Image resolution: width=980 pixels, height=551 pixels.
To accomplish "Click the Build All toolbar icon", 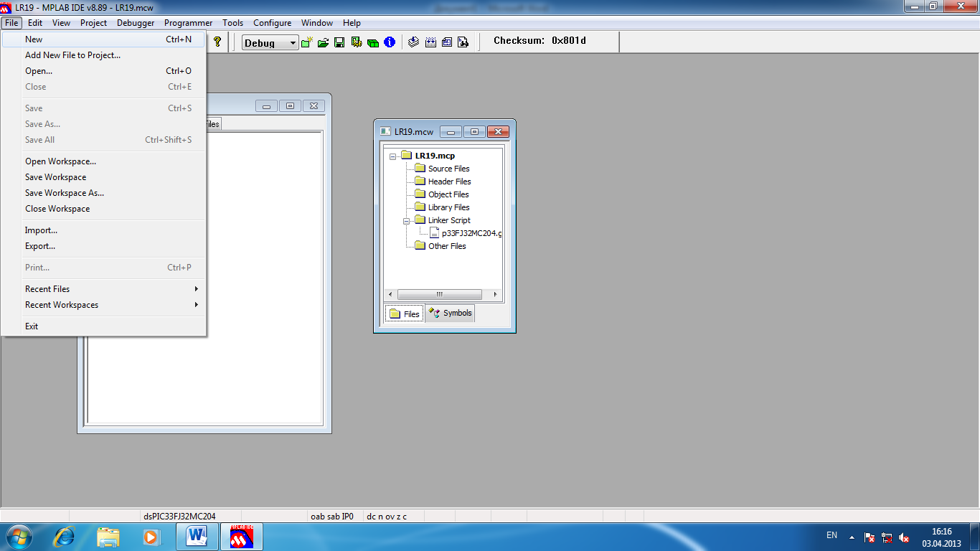I will click(x=430, y=42).
